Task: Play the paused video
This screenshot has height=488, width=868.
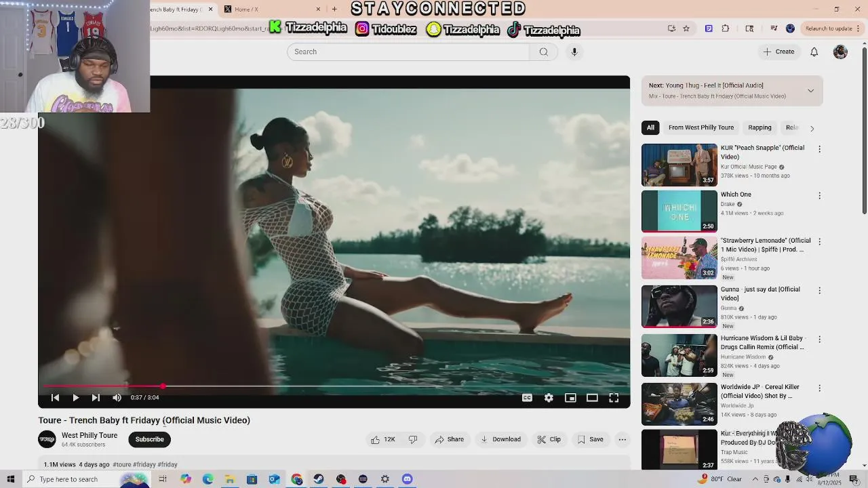Action: pyautogui.click(x=75, y=398)
